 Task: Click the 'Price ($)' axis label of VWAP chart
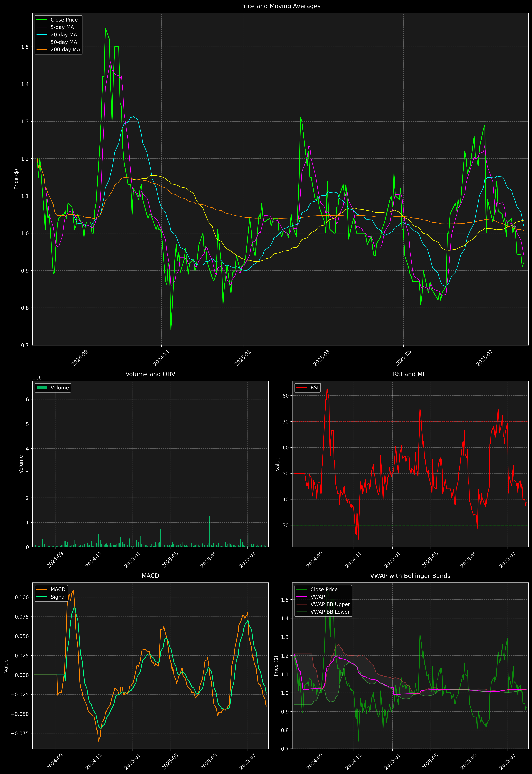276,666
